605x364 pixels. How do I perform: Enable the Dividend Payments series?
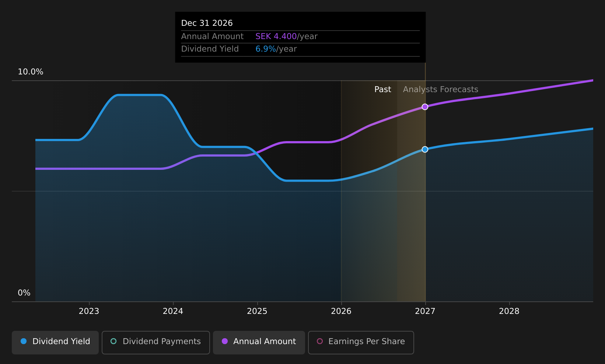(156, 342)
